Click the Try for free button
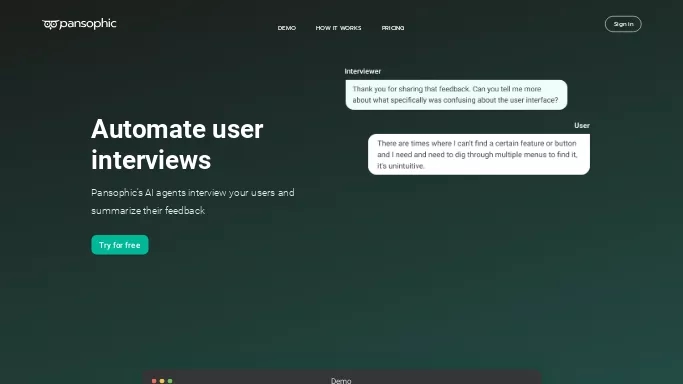 point(120,245)
